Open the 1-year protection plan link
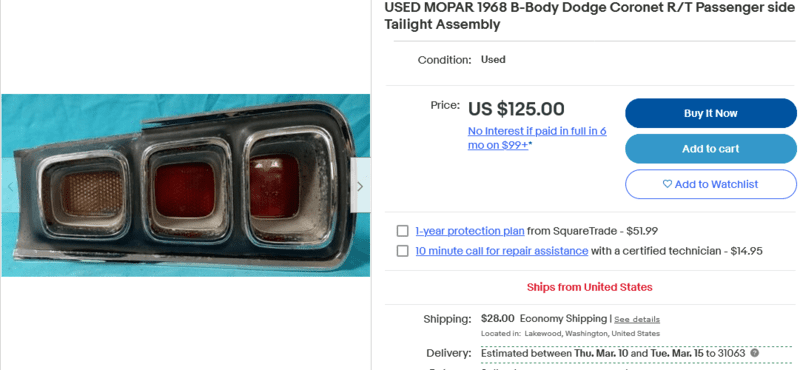 (x=469, y=231)
